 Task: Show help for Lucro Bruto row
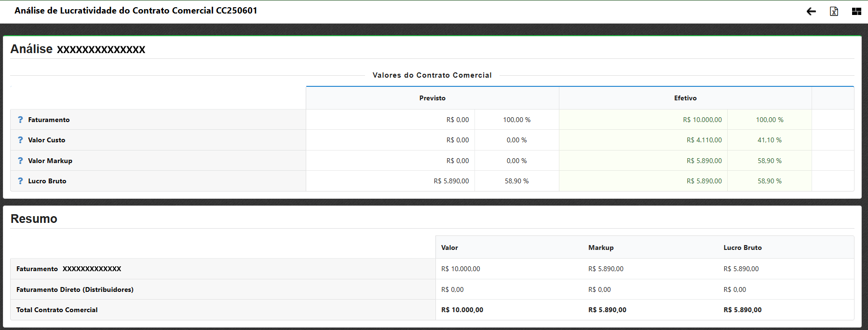tap(20, 181)
